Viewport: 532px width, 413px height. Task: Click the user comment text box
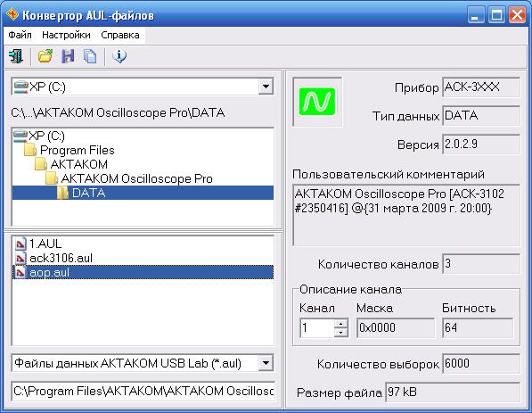[406, 215]
